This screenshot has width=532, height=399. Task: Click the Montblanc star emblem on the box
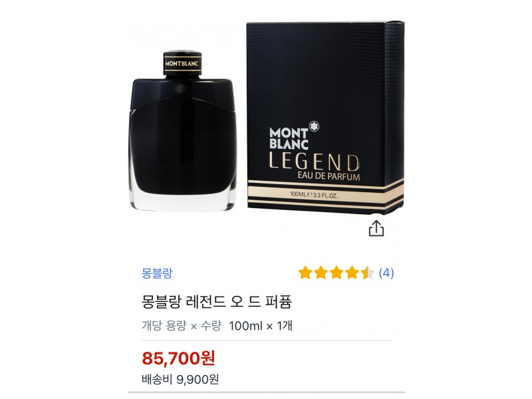click(x=314, y=126)
